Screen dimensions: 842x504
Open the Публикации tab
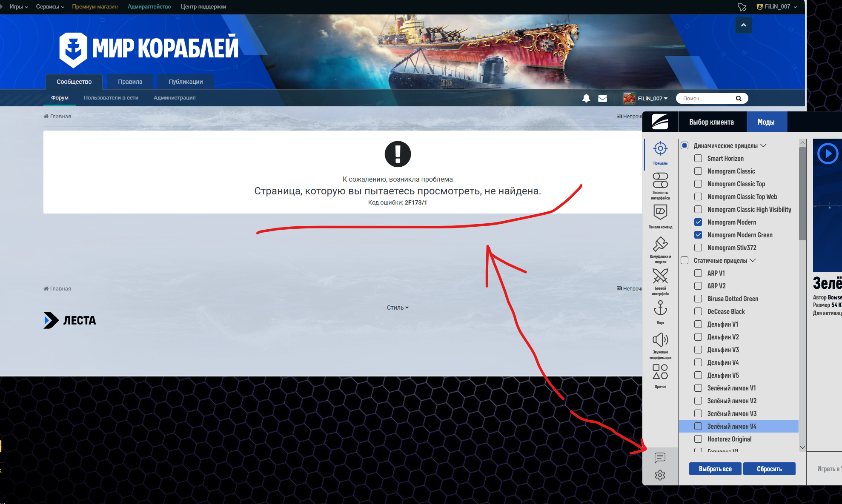186,82
